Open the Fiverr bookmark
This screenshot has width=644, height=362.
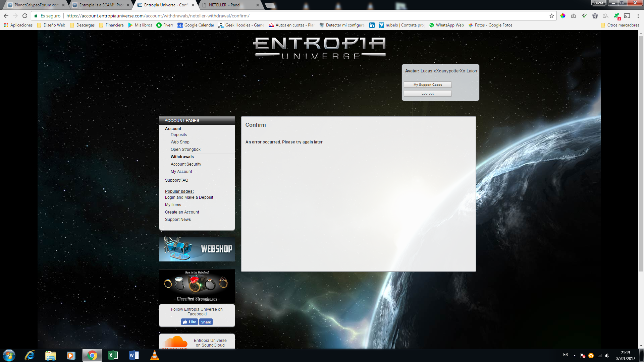pyautogui.click(x=165, y=25)
